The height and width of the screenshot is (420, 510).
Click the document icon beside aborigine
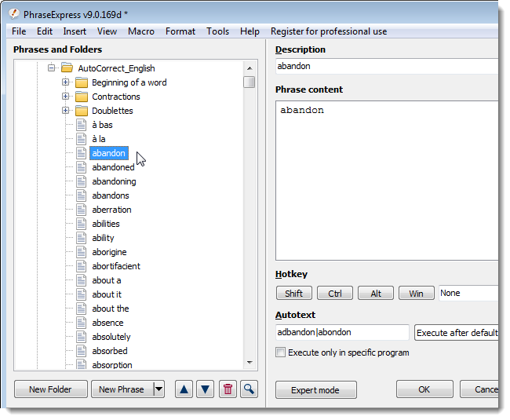[x=82, y=252]
